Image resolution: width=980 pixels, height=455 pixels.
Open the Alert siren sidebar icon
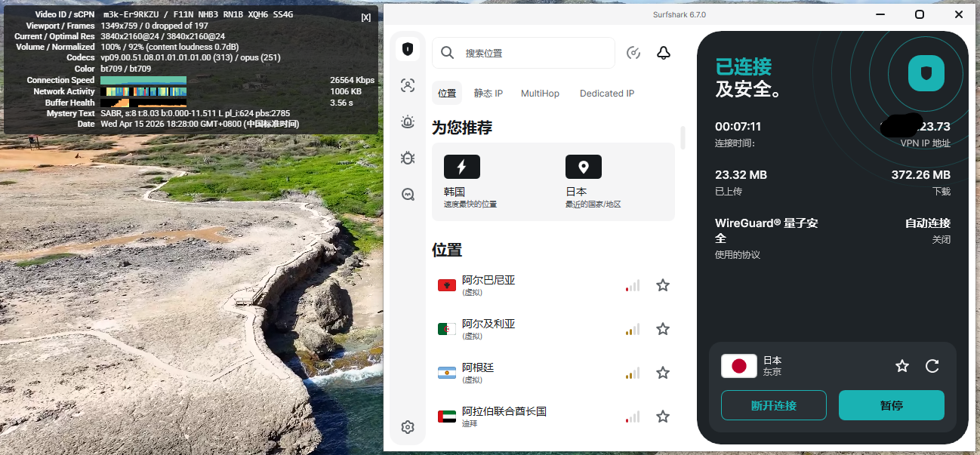click(408, 121)
